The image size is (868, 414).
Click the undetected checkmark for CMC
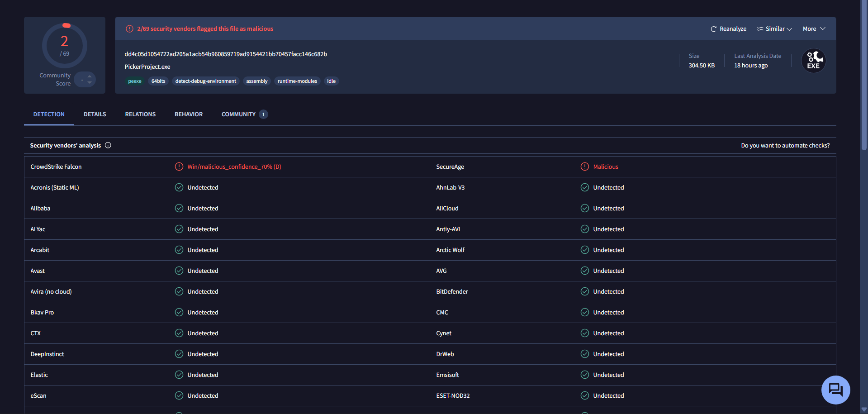pos(585,312)
